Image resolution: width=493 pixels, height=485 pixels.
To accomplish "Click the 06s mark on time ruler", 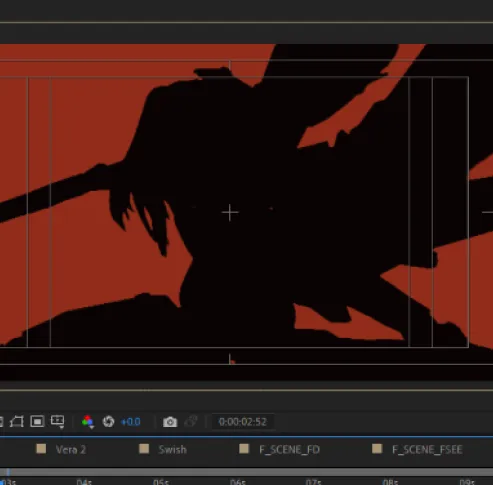I will pos(238,482).
